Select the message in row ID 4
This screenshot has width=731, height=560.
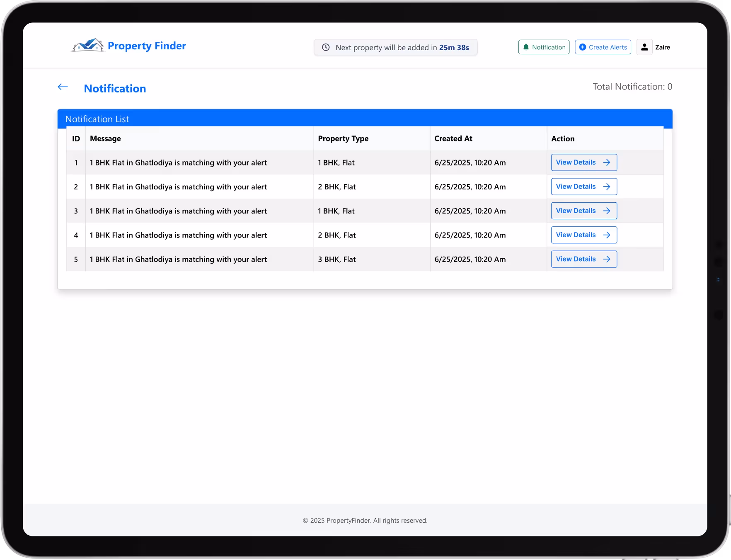178,235
